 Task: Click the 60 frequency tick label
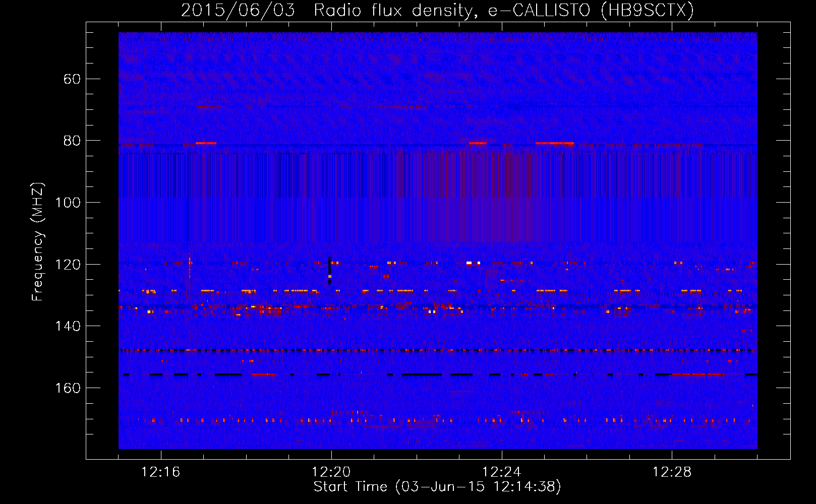click(72, 79)
